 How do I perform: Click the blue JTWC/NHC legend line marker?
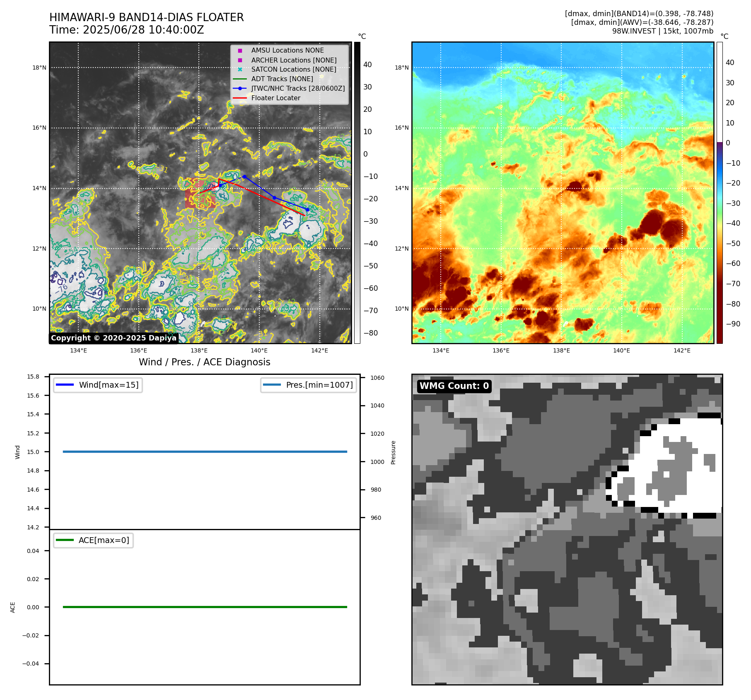[240, 88]
